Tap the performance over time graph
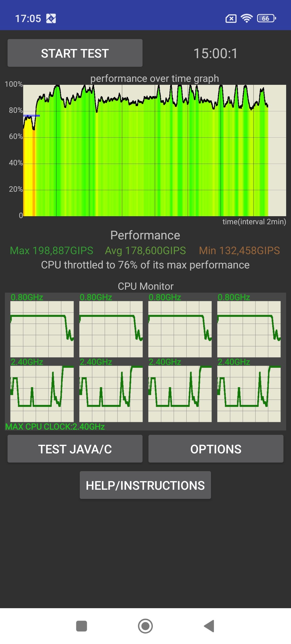Viewport: 291px width, 644px height. tap(154, 150)
